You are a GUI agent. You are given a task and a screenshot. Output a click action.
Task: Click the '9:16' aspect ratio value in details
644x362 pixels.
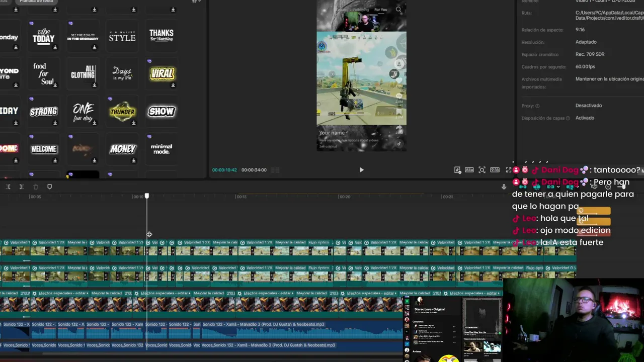click(580, 30)
